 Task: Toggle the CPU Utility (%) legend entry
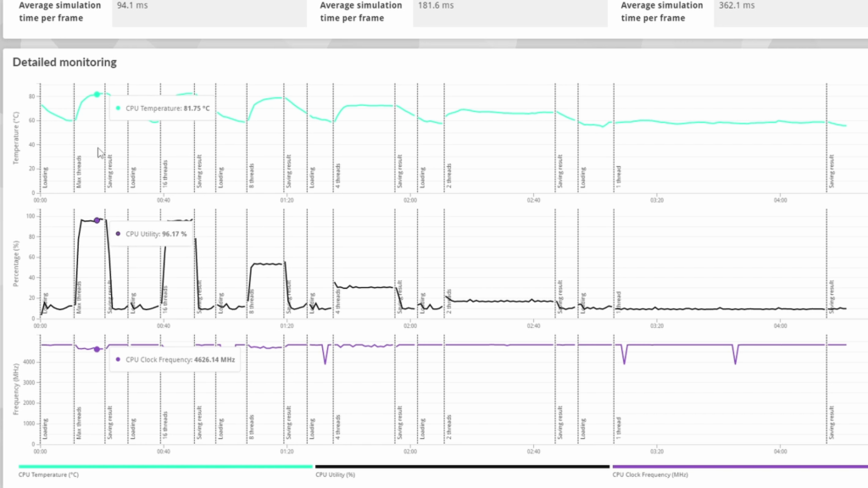[334, 474]
